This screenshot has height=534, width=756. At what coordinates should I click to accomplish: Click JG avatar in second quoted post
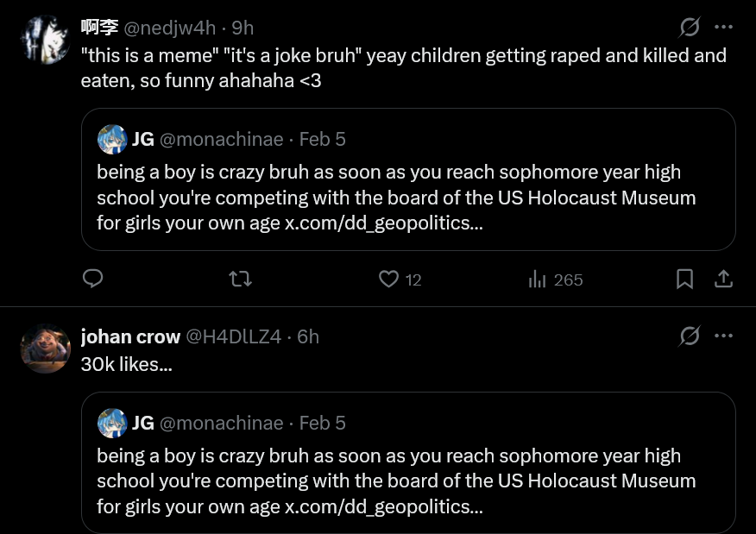(x=112, y=423)
